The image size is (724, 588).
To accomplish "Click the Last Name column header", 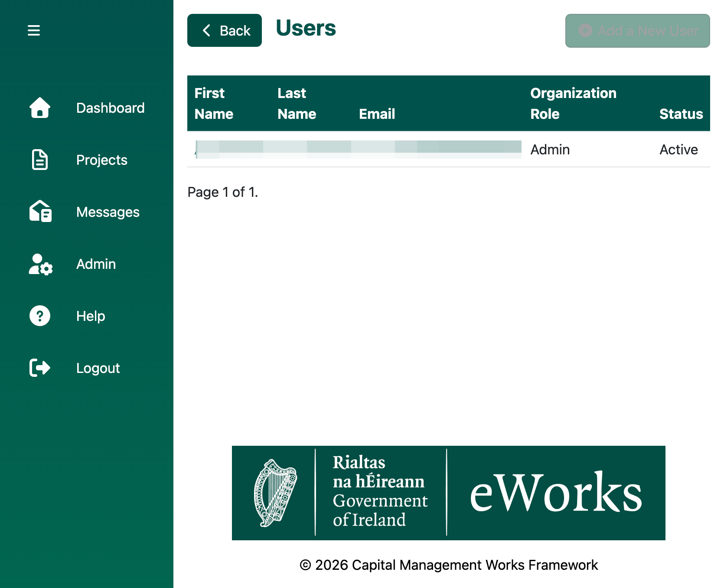I will click(297, 103).
